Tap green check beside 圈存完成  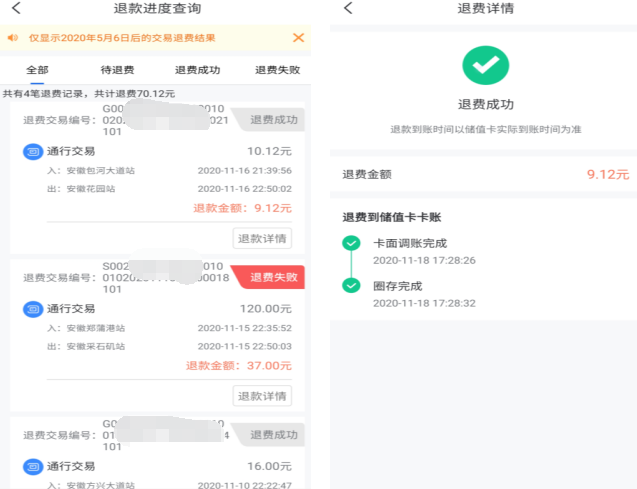coord(350,286)
